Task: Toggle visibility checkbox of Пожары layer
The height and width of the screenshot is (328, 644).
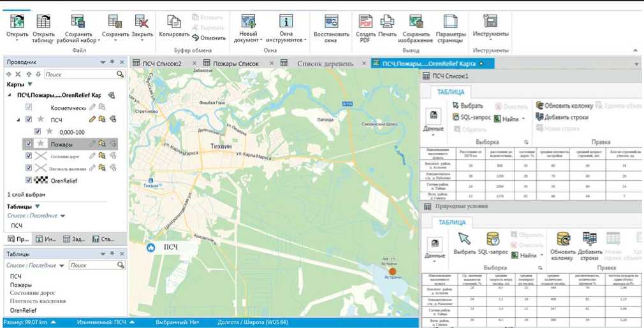Action: click(29, 144)
